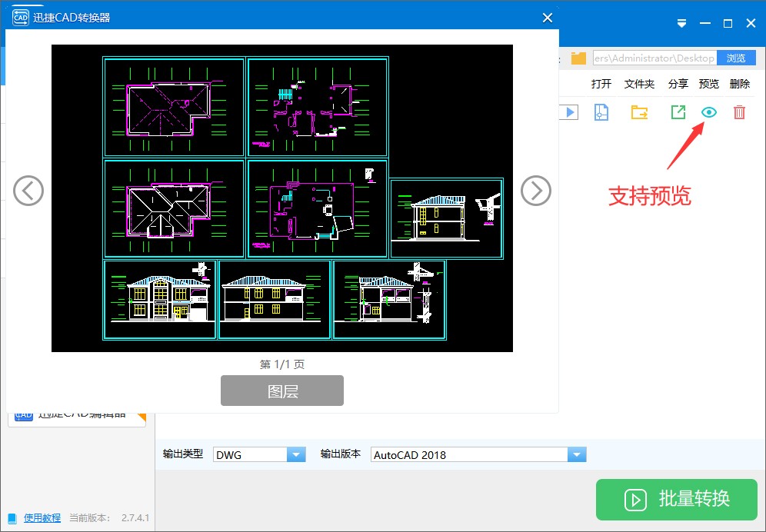Click the 迅捷CAD转换器 logo in the title bar

(x=21, y=16)
